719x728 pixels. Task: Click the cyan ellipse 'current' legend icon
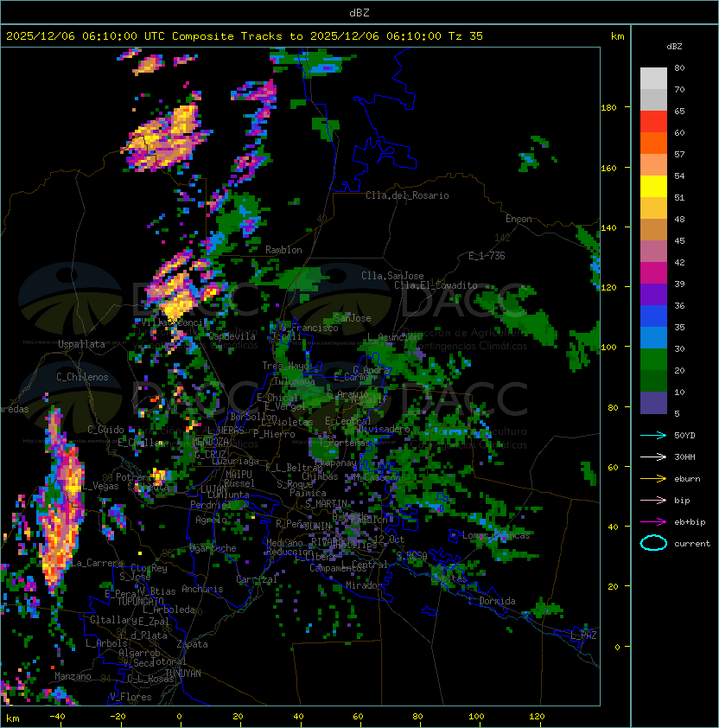(653, 543)
